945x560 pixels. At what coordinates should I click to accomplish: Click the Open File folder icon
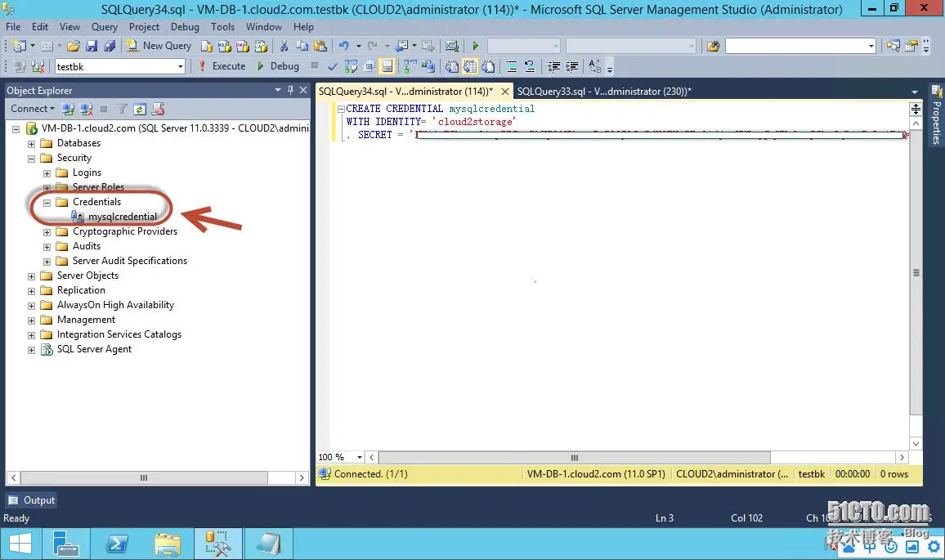[74, 46]
